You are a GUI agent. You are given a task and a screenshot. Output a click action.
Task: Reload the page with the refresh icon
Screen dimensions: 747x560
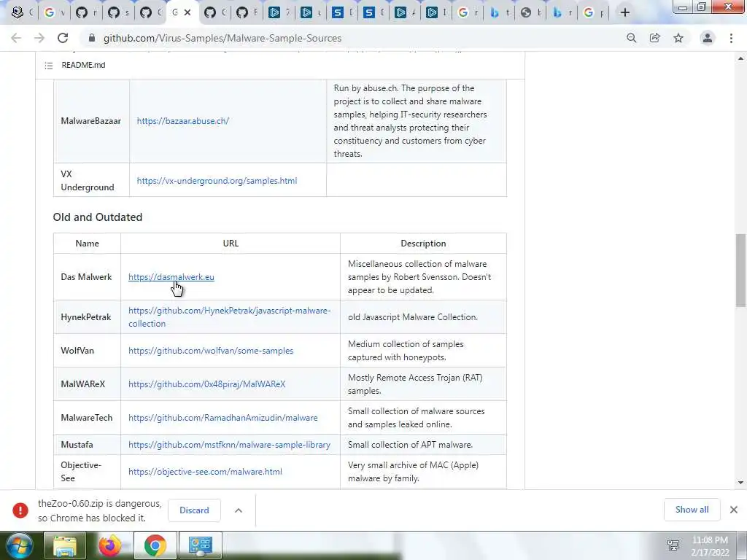pyautogui.click(x=63, y=38)
